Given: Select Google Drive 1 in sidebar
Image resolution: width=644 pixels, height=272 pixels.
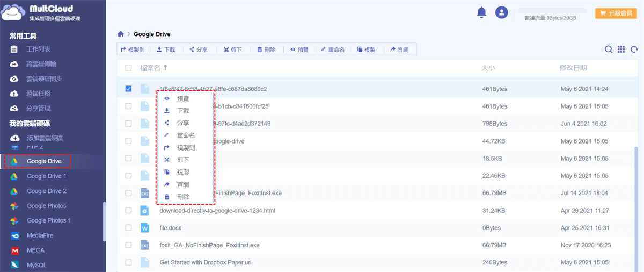Looking at the screenshot, I should pyautogui.click(x=47, y=176).
